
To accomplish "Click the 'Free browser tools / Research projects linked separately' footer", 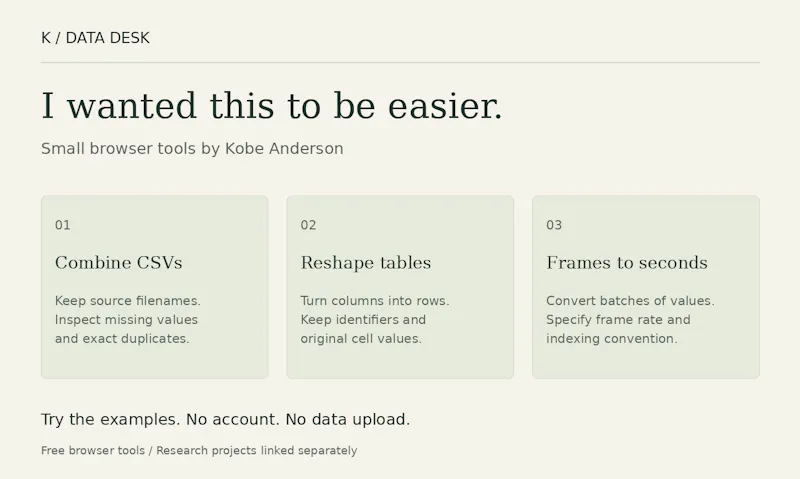I will tap(199, 451).
